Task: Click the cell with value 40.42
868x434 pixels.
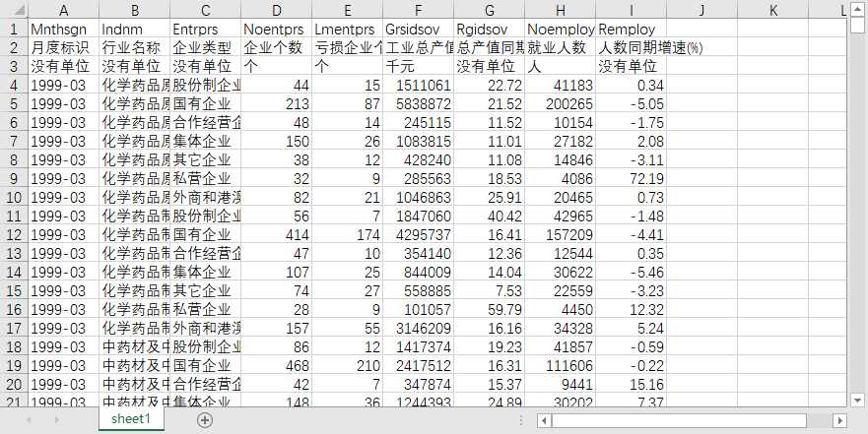Action: click(x=490, y=216)
